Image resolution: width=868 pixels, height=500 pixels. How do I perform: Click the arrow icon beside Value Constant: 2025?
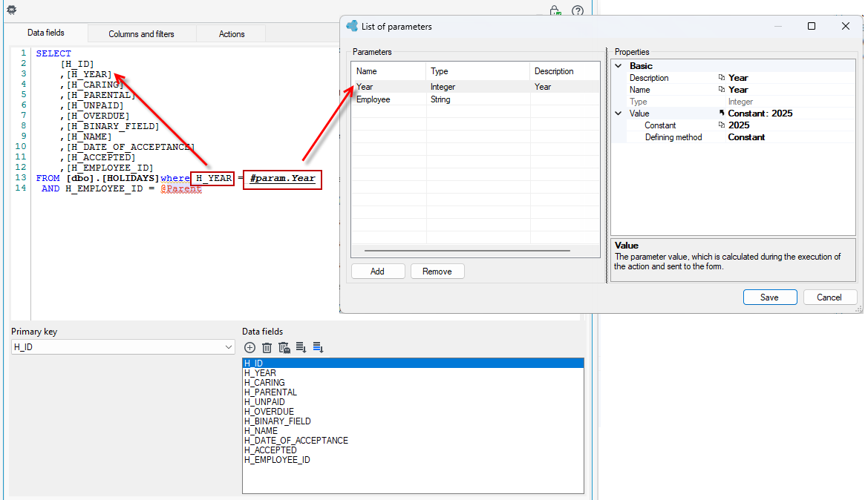click(x=721, y=113)
